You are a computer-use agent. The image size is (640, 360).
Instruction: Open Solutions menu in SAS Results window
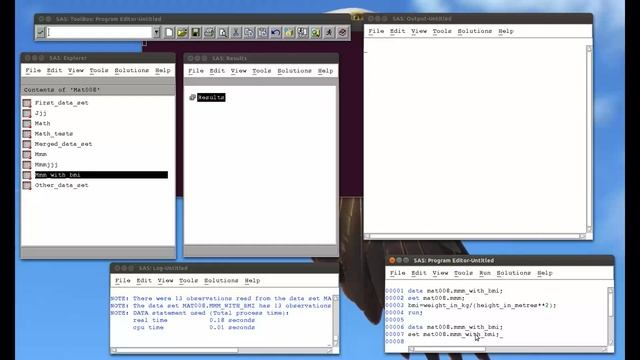[x=294, y=71]
